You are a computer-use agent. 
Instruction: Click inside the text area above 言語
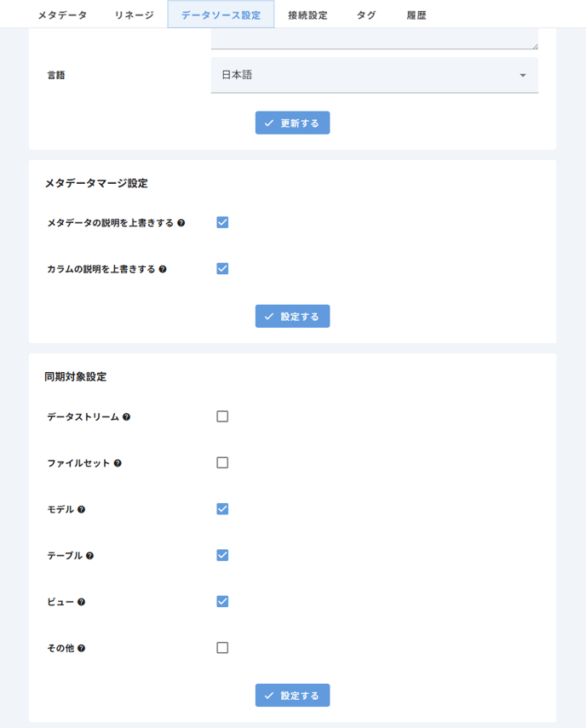[x=374, y=38]
